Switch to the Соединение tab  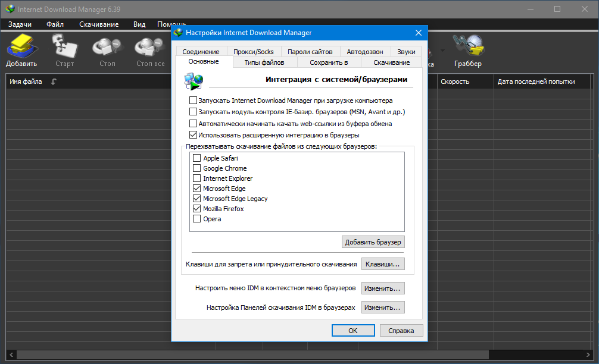(x=201, y=52)
